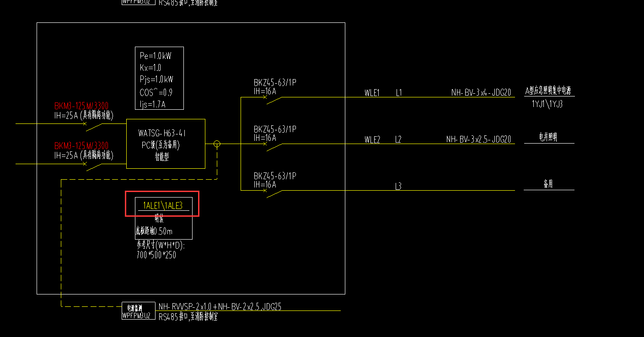
Task: Click the 'A型应急照明集中电源' load description
Action: [548, 91]
